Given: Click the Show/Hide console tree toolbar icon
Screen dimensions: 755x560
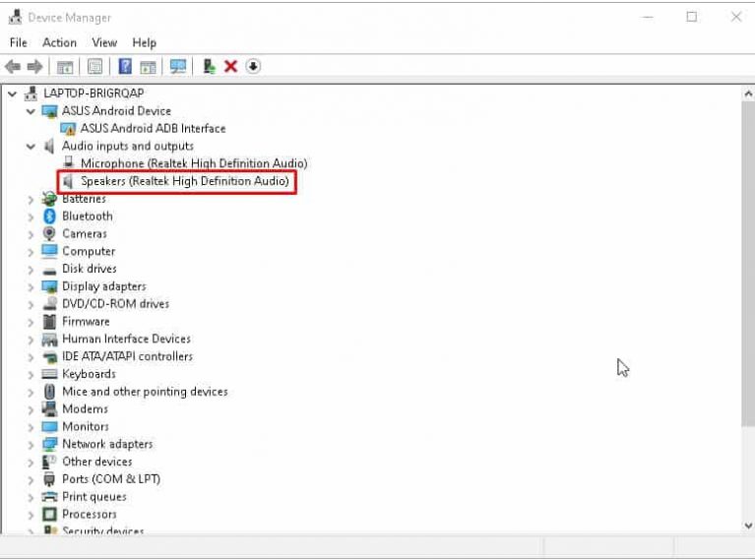Looking at the screenshot, I should (65, 67).
